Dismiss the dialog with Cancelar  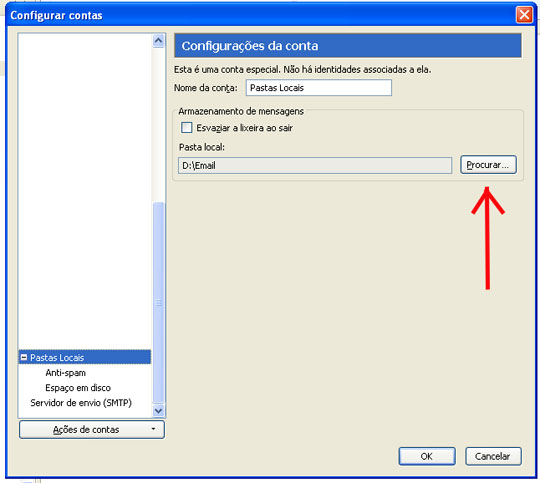point(493,456)
